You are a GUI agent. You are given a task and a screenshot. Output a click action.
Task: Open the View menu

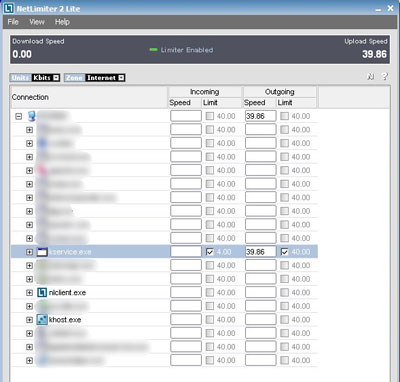(x=37, y=22)
